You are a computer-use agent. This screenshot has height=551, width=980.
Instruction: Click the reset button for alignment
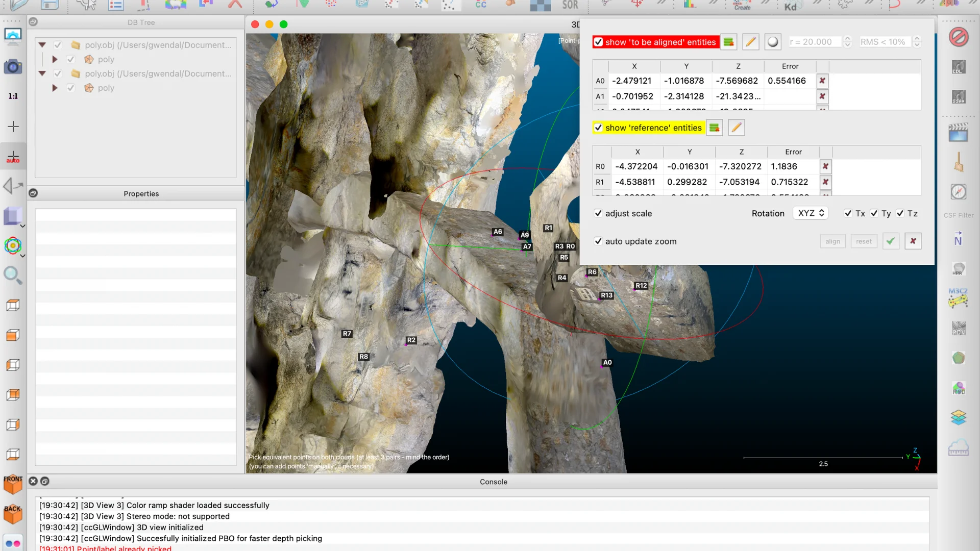(863, 241)
